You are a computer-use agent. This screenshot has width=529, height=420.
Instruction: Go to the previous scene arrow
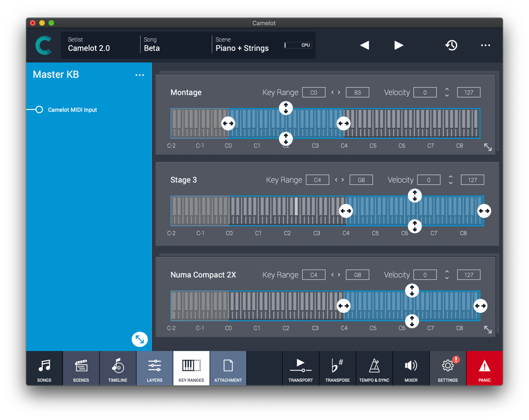[x=365, y=45]
